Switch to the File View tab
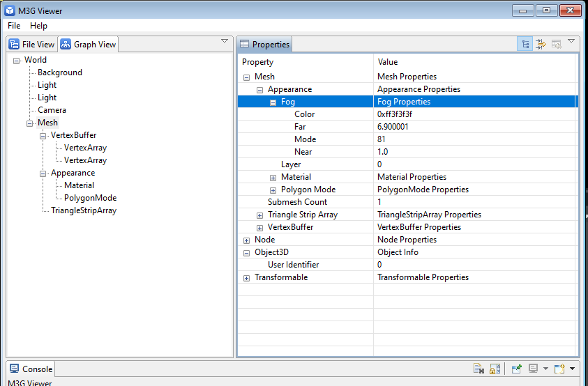This screenshot has width=588, height=386. click(32, 44)
